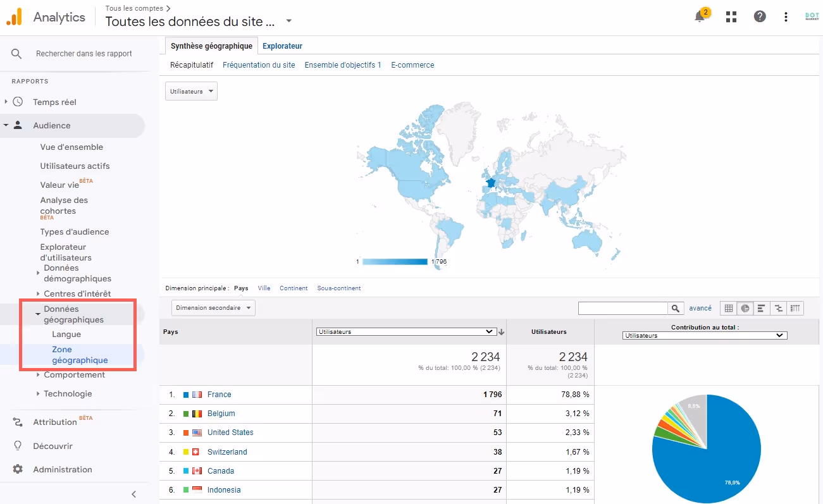Screen dimensions: 823x504
Task: Open the avancé filter options
Action: tap(700, 308)
